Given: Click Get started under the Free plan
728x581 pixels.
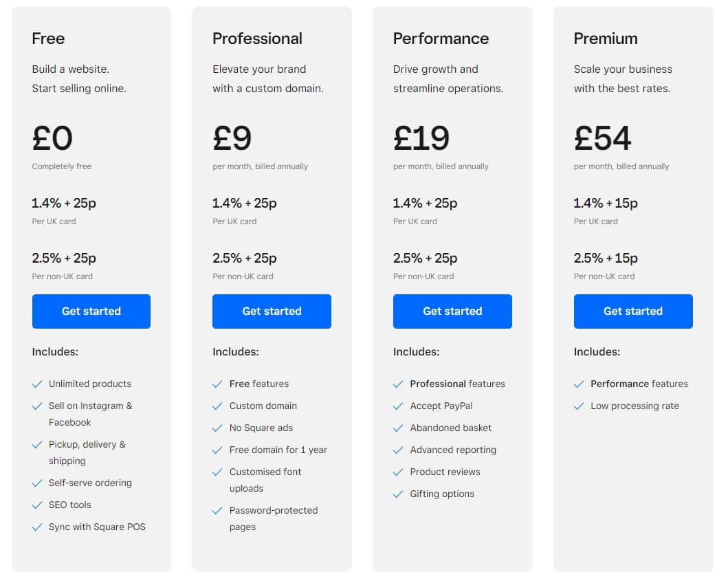Looking at the screenshot, I should tap(91, 311).
